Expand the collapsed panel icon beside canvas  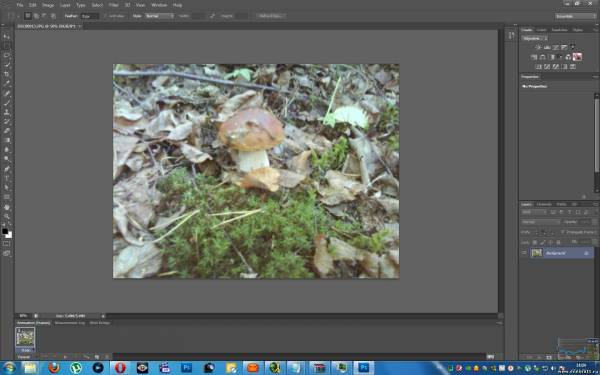512,36
